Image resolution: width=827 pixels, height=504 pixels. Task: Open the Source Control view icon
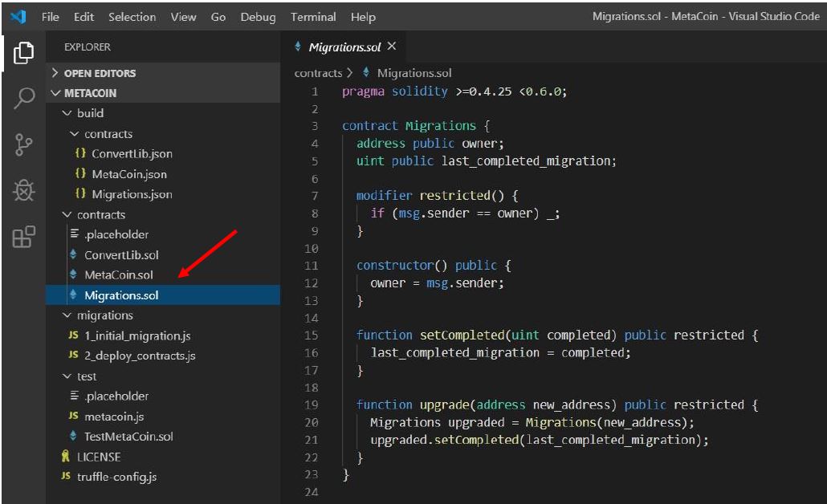(x=24, y=144)
